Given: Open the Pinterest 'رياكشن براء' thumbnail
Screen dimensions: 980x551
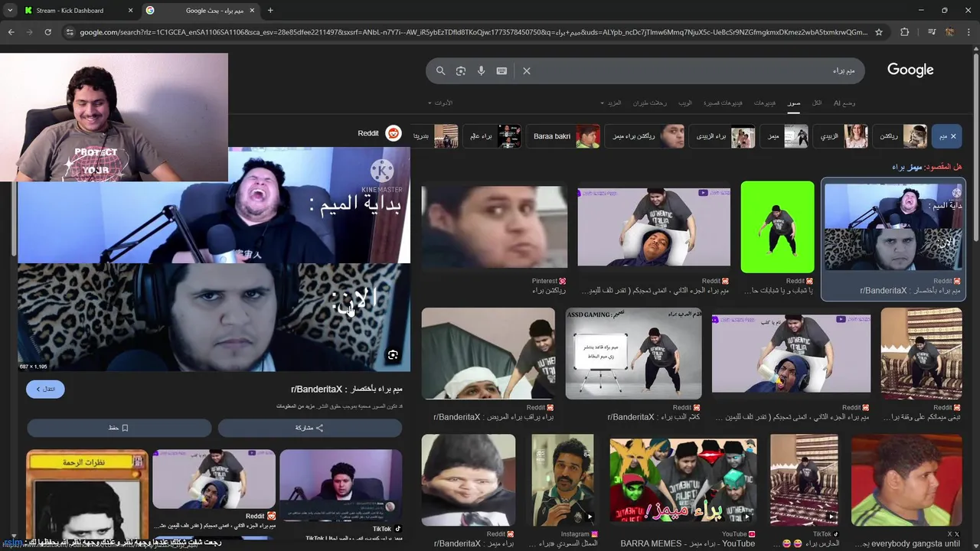Looking at the screenshot, I should pyautogui.click(x=495, y=227).
